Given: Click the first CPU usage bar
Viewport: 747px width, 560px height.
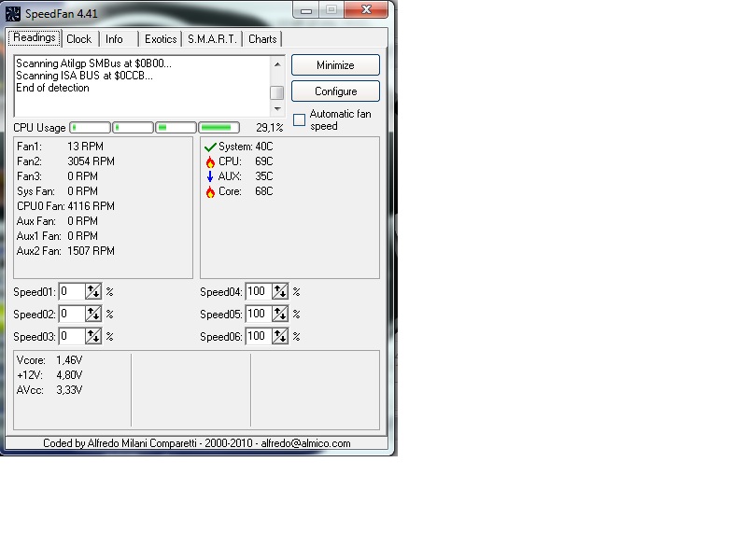Looking at the screenshot, I should click(x=90, y=128).
